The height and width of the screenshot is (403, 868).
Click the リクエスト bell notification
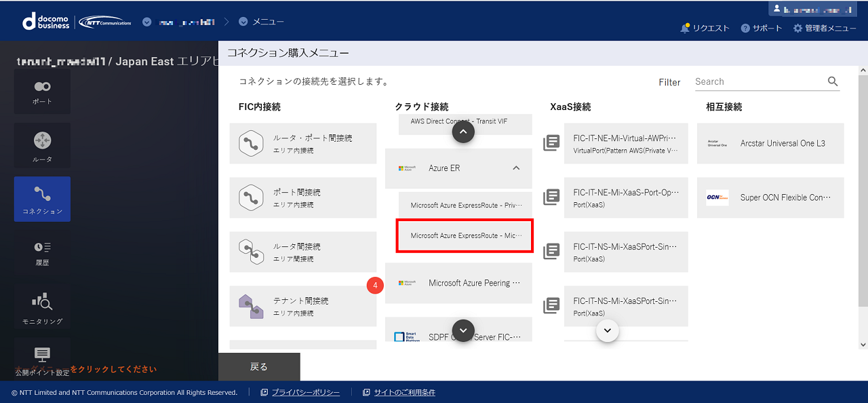tap(705, 28)
